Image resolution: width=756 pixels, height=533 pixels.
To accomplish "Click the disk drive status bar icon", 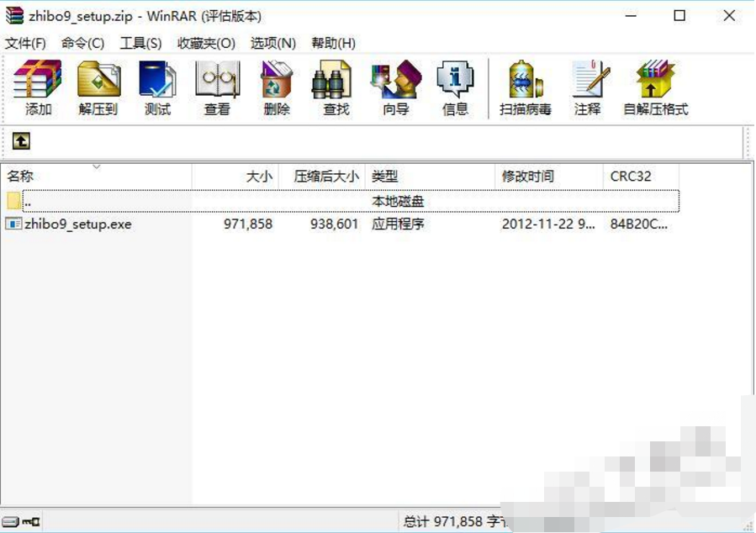I will click(x=9, y=521).
